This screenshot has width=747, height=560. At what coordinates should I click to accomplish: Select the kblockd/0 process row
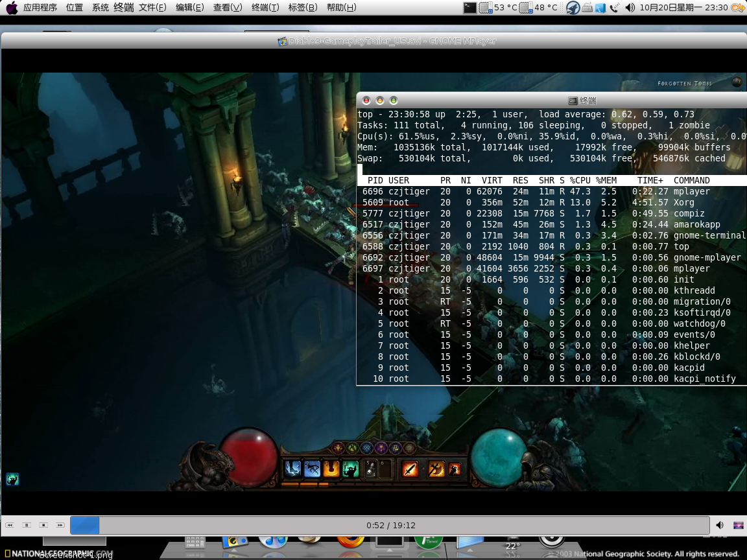coord(552,356)
